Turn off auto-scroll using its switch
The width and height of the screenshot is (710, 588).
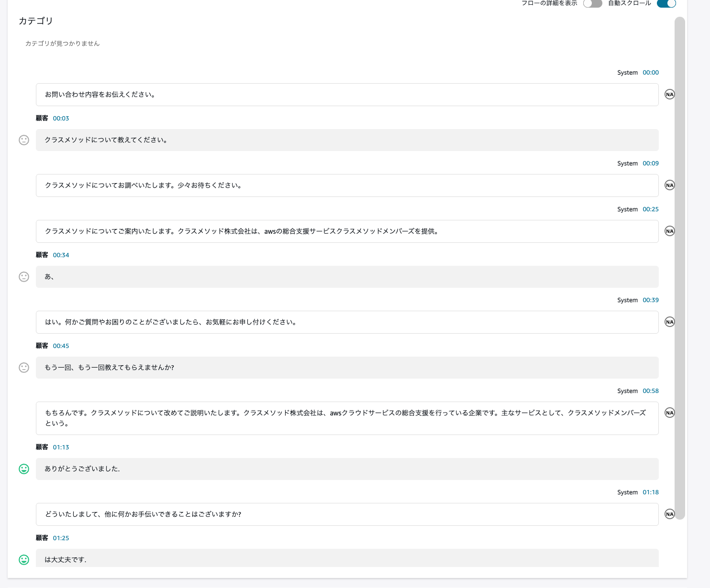tap(666, 4)
